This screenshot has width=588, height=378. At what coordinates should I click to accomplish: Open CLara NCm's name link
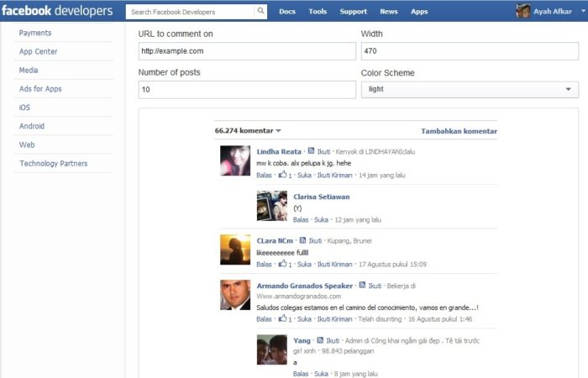click(275, 241)
